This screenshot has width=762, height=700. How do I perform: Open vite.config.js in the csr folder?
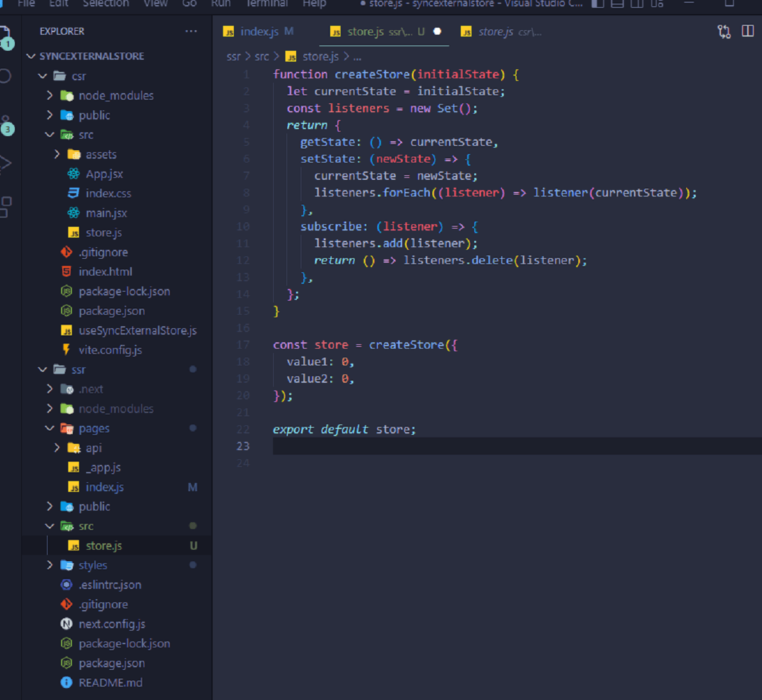pyautogui.click(x=110, y=350)
